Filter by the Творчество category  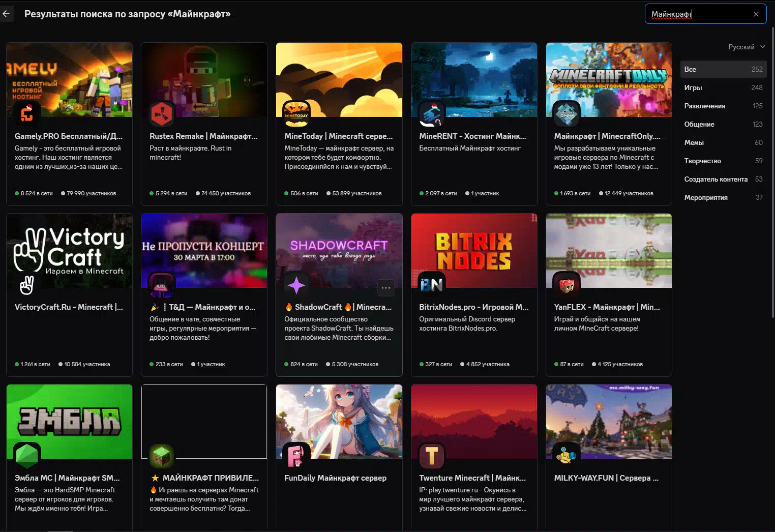pyautogui.click(x=723, y=161)
